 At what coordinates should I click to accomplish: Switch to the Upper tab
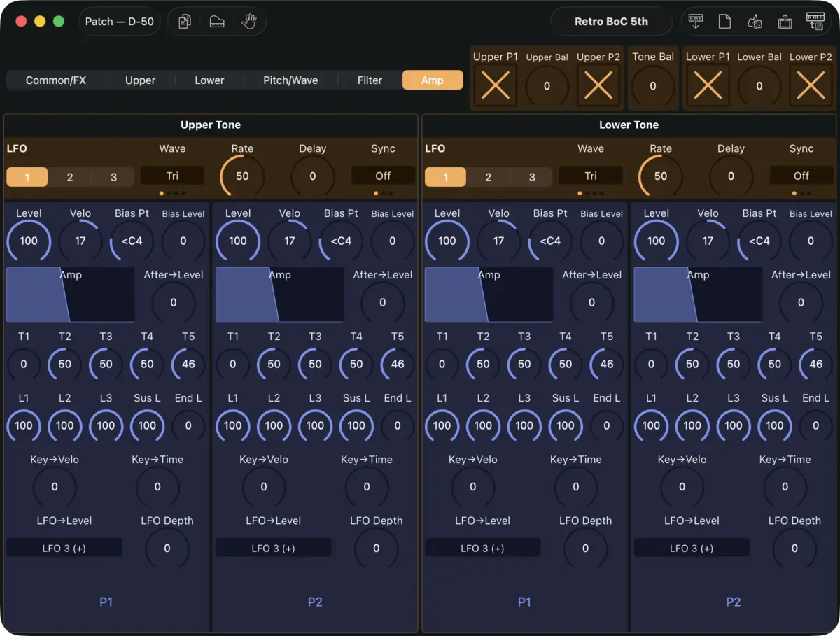pyautogui.click(x=140, y=80)
